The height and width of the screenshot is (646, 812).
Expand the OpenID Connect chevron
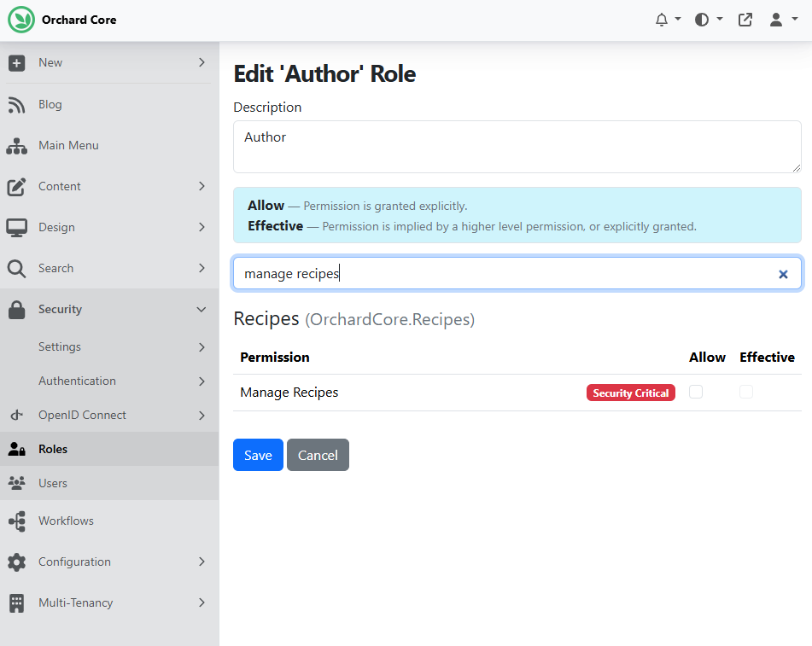202,416
